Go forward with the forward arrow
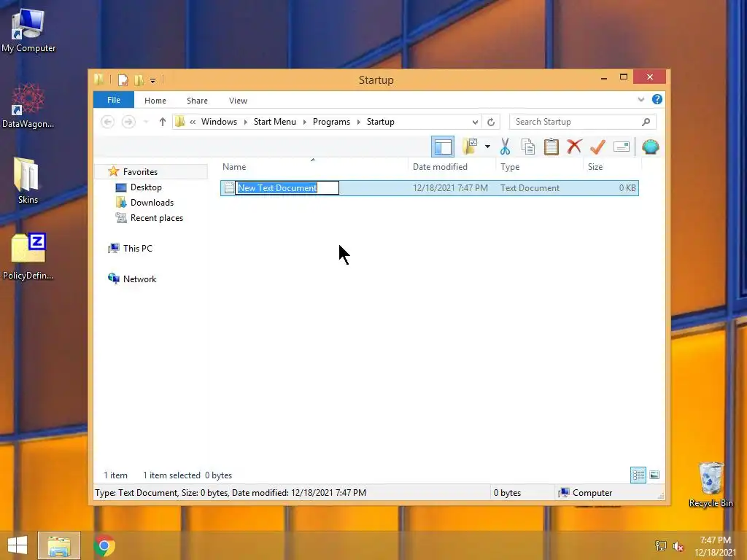 click(x=128, y=122)
